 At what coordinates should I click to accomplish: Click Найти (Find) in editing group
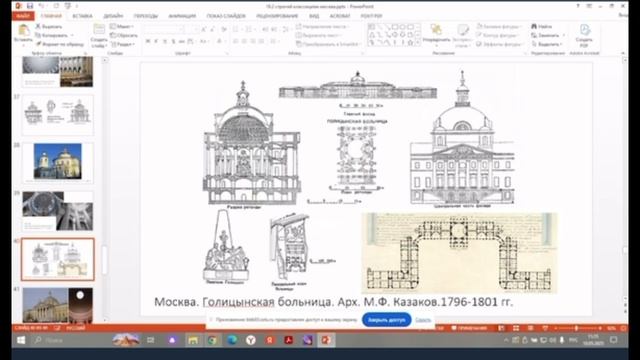(542, 27)
